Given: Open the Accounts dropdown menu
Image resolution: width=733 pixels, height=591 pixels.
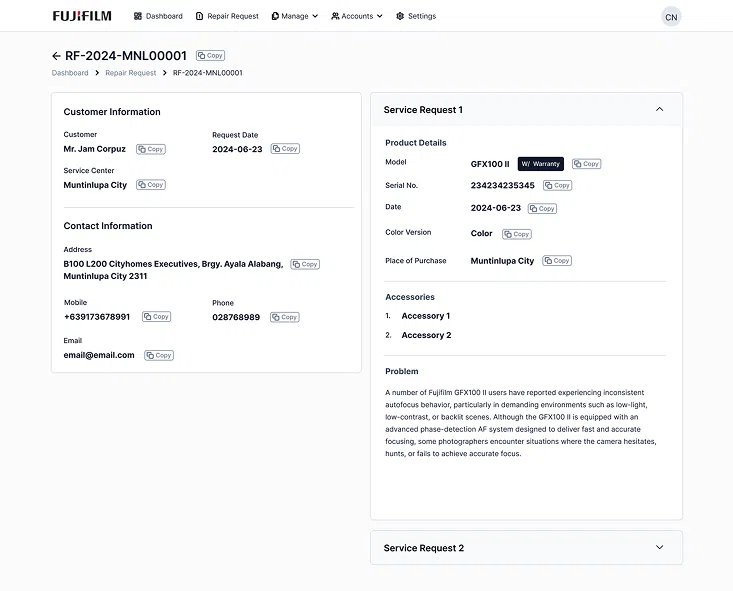Looking at the screenshot, I should pyautogui.click(x=357, y=16).
